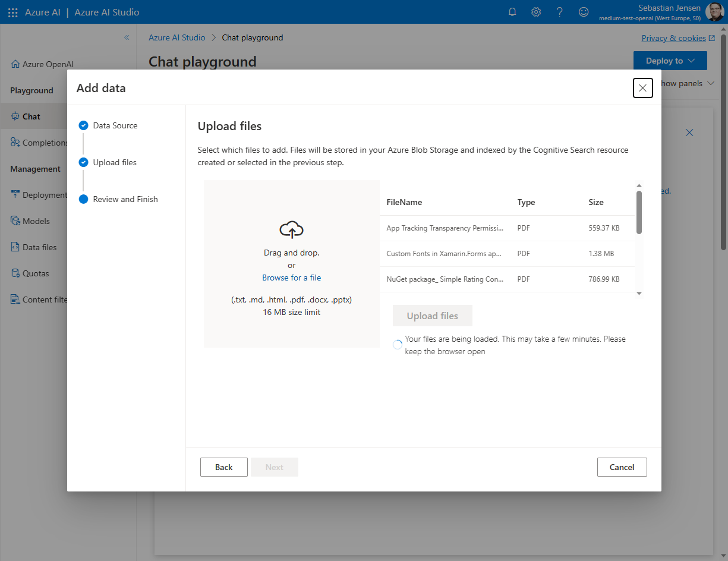Open Data files in the sidebar
The height and width of the screenshot is (561, 728).
39,247
